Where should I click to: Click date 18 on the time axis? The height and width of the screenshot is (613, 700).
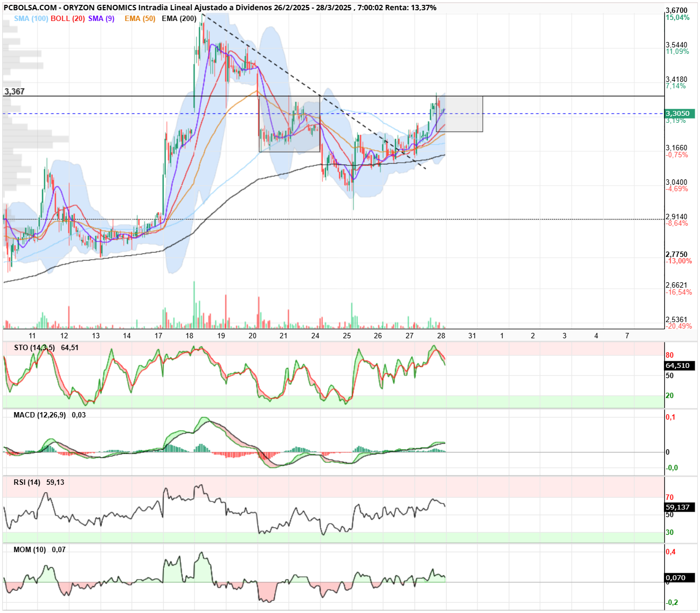pyautogui.click(x=190, y=336)
